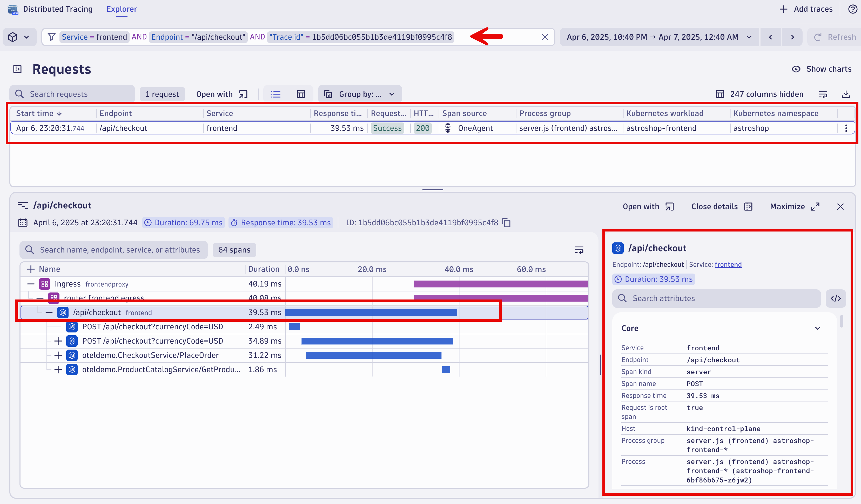Open with button in trace details header
Viewport: 861px width, 504px height.
[648, 207]
